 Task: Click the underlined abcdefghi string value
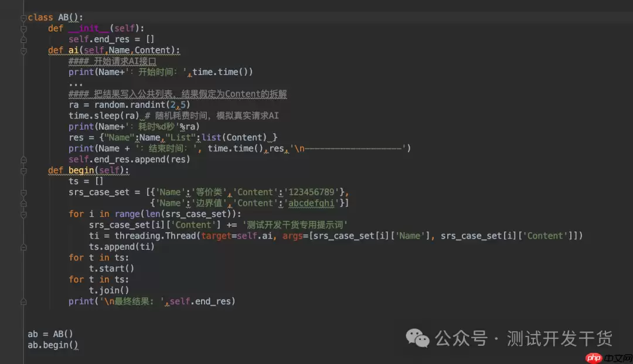(311, 203)
